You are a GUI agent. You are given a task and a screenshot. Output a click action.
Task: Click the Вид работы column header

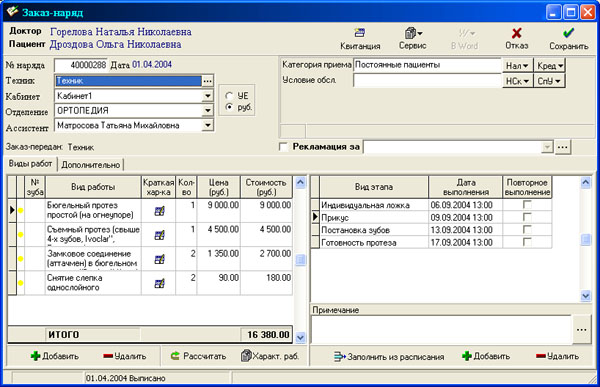(x=93, y=187)
